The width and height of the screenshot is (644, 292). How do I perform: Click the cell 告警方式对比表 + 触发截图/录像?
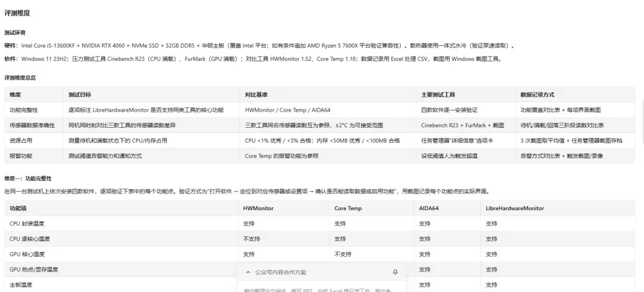(562, 156)
